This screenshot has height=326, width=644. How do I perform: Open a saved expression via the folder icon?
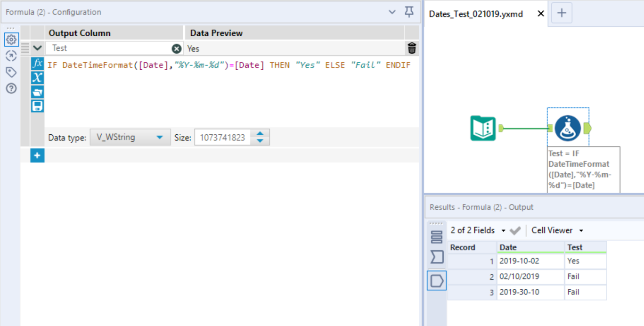pyautogui.click(x=38, y=91)
